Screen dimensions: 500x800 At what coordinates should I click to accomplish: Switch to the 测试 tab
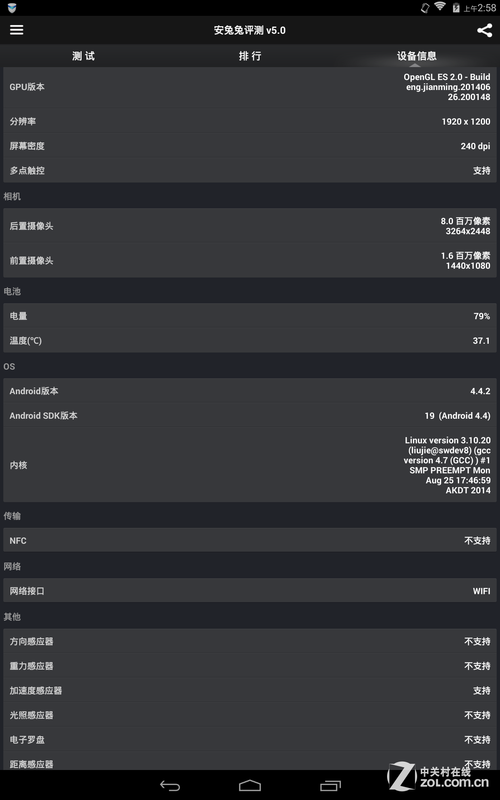click(83, 56)
